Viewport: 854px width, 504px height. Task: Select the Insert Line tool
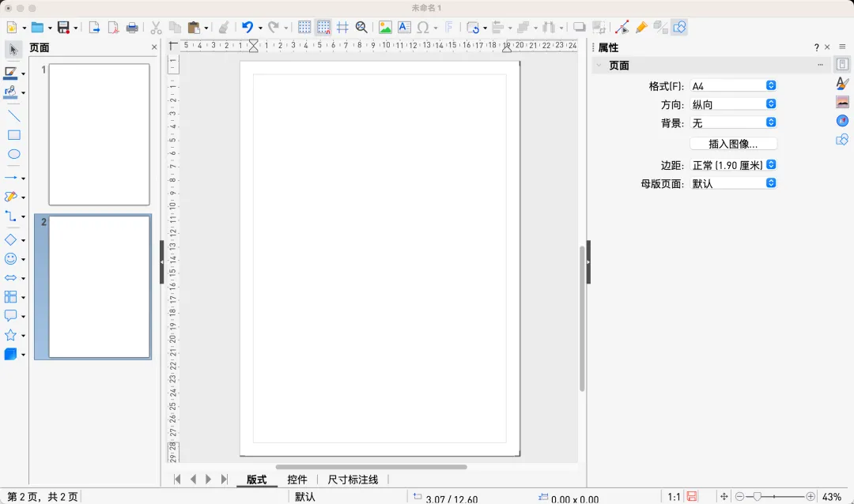[x=14, y=116]
